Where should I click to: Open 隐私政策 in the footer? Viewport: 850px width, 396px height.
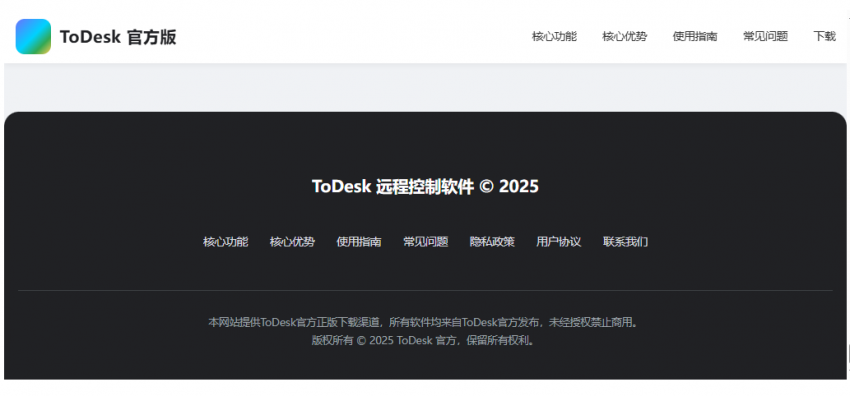pyautogui.click(x=492, y=242)
